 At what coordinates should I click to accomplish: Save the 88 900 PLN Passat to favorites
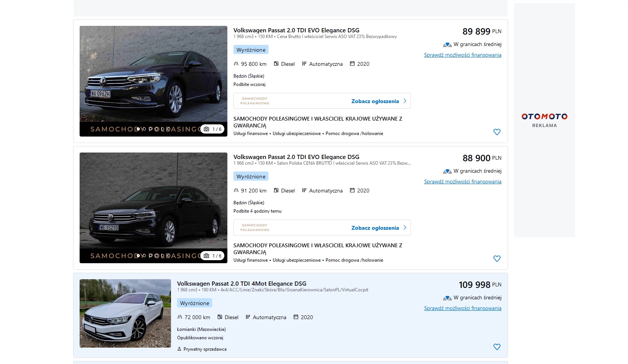click(x=497, y=259)
